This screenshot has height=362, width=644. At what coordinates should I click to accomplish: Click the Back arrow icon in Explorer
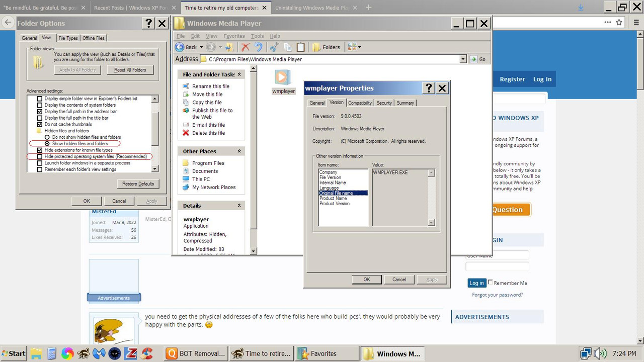coord(180,47)
